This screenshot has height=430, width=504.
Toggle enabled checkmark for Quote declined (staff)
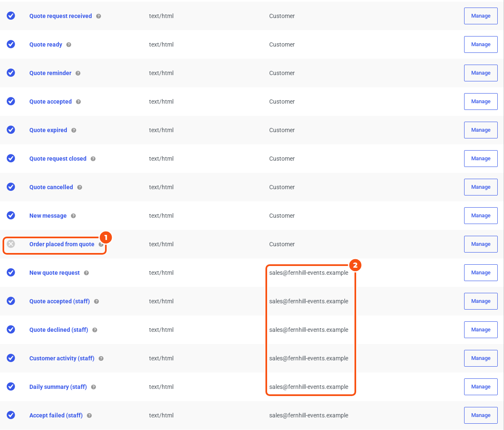click(x=11, y=329)
